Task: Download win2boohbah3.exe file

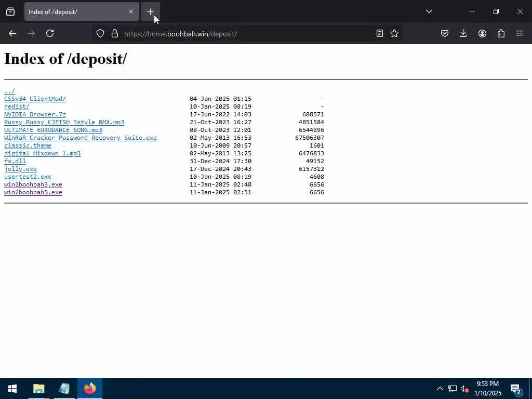Action: (33, 184)
